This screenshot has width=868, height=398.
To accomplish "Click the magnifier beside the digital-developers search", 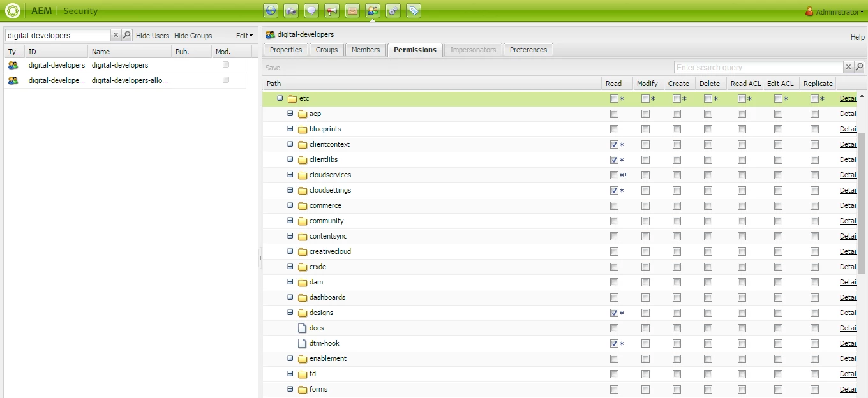I will [127, 35].
